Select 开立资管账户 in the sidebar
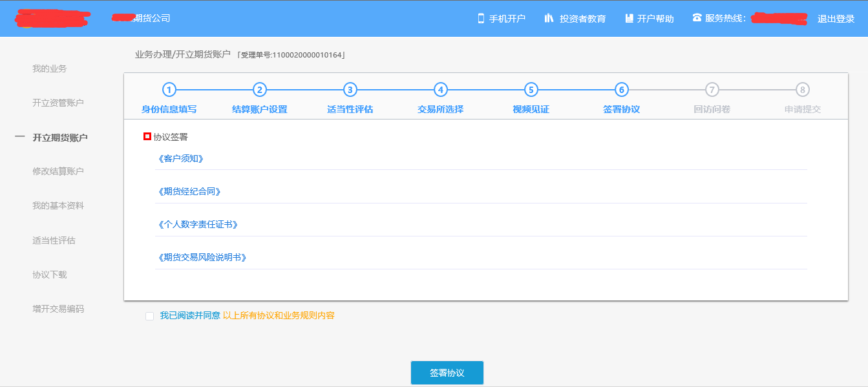The height and width of the screenshot is (387, 868). click(x=58, y=103)
